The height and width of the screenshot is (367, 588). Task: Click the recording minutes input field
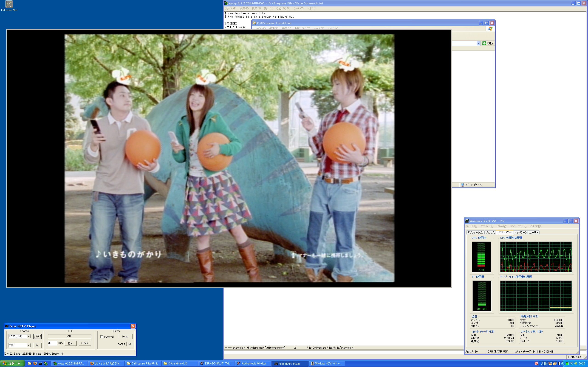(52, 343)
